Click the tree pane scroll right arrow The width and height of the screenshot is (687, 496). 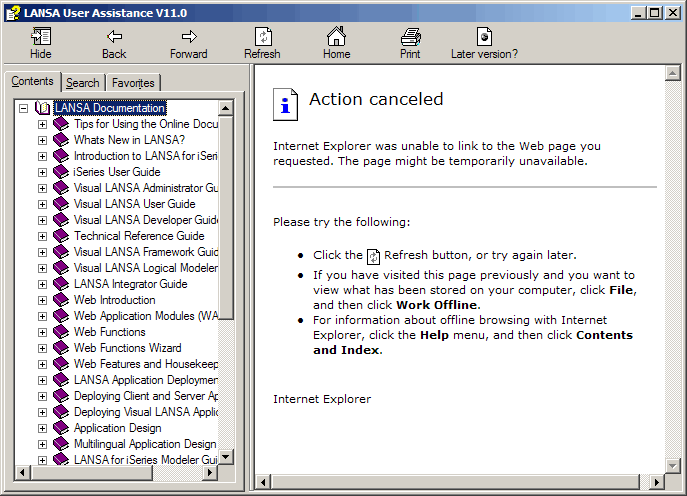point(210,472)
